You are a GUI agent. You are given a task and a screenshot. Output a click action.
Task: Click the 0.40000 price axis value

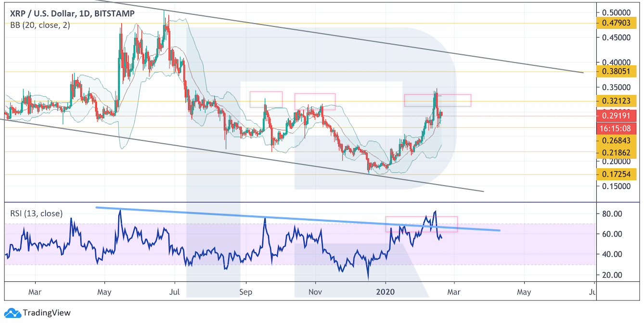point(617,62)
